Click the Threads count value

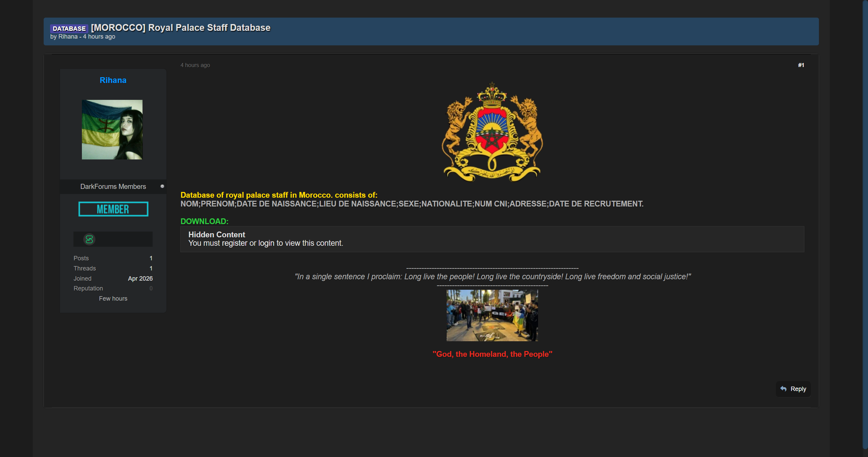151,268
